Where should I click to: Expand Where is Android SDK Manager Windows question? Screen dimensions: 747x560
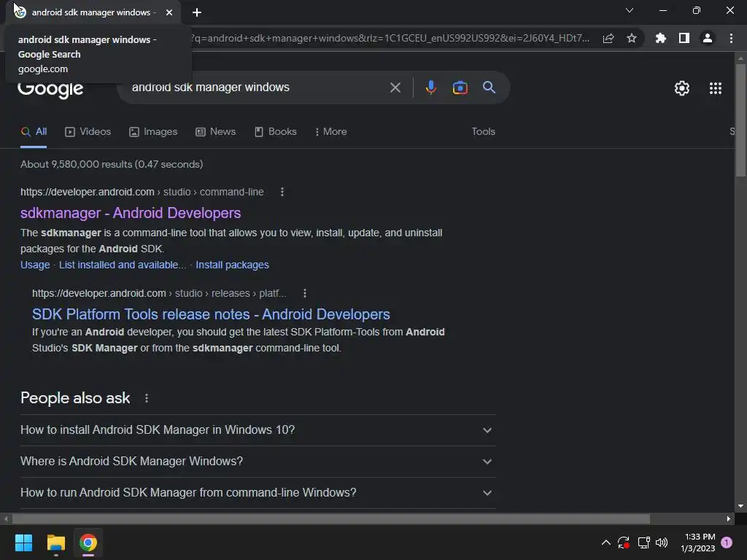258,462
